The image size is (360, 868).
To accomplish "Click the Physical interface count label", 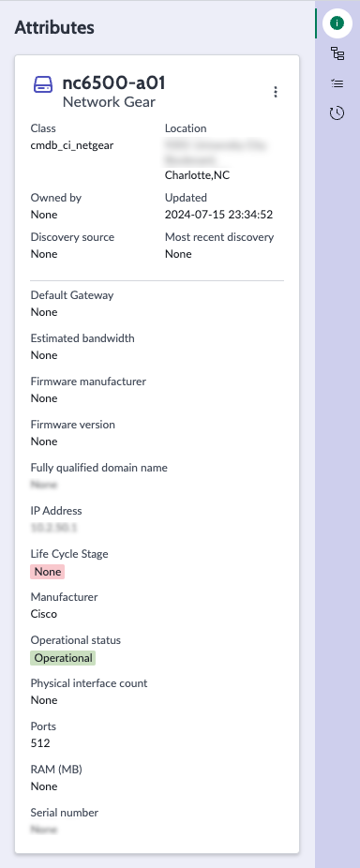I will (x=89, y=683).
